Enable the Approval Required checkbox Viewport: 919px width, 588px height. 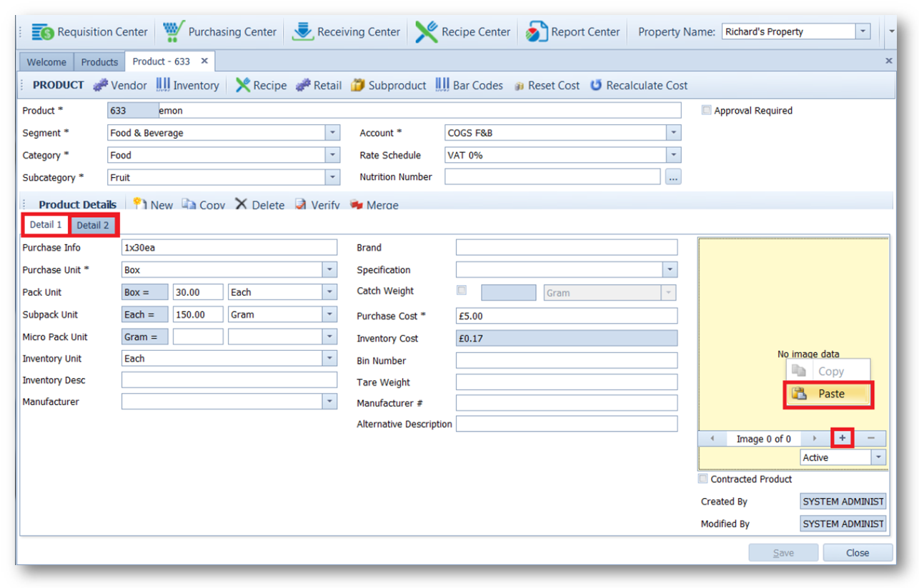pos(706,111)
